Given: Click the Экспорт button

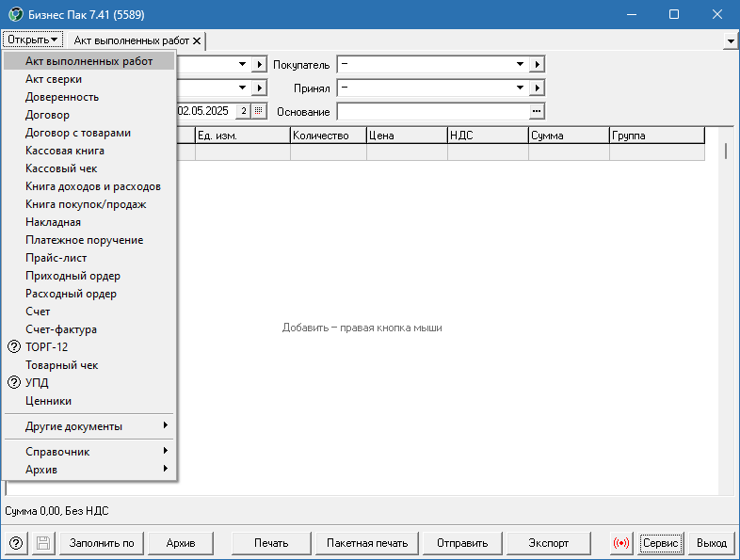Looking at the screenshot, I should click(548, 543).
